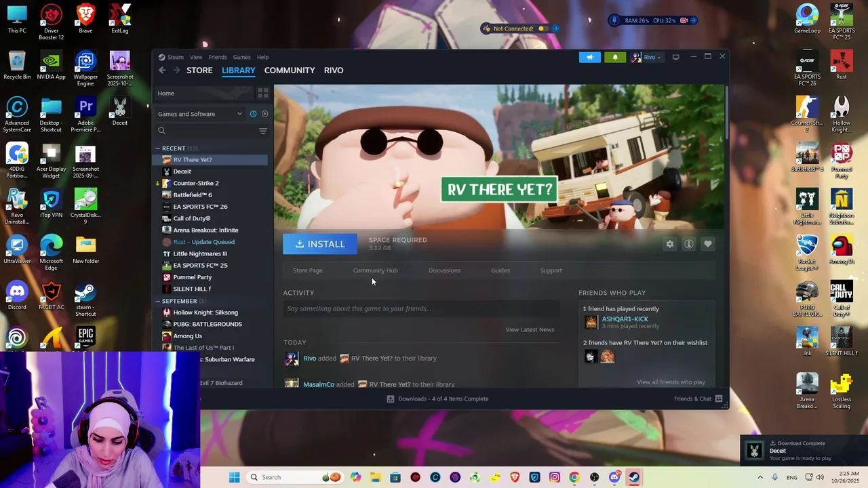Open Discussions link
The width and height of the screenshot is (868, 488).
tap(444, 270)
